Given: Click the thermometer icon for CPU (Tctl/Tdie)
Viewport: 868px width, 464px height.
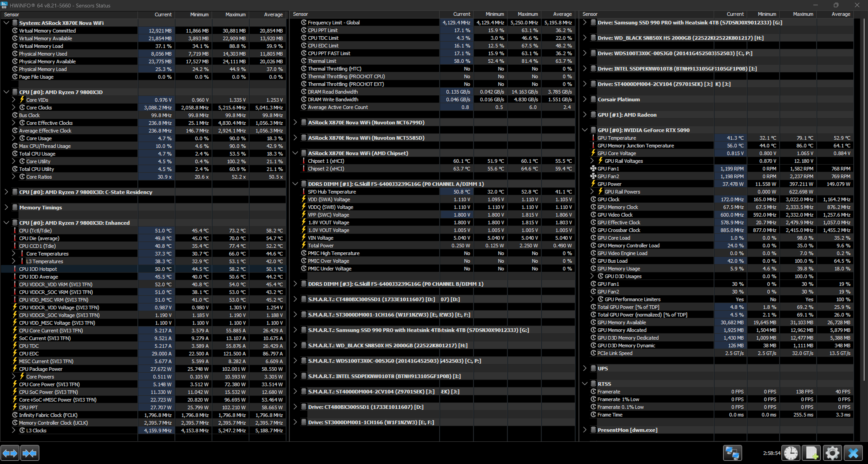Looking at the screenshot, I should 15,230.
